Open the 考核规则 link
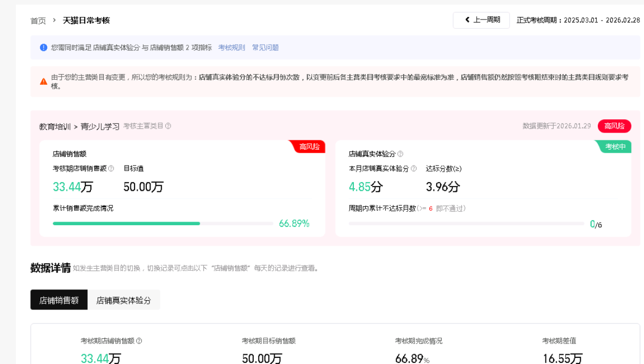The height and width of the screenshot is (364, 644). pos(232,47)
